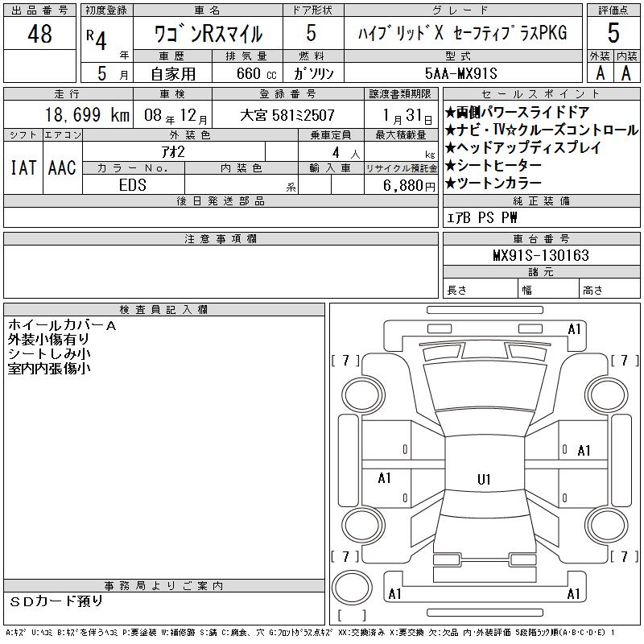644x644 pixels.
Task: Select the 車台番号 header
Action: pyautogui.click(x=541, y=238)
